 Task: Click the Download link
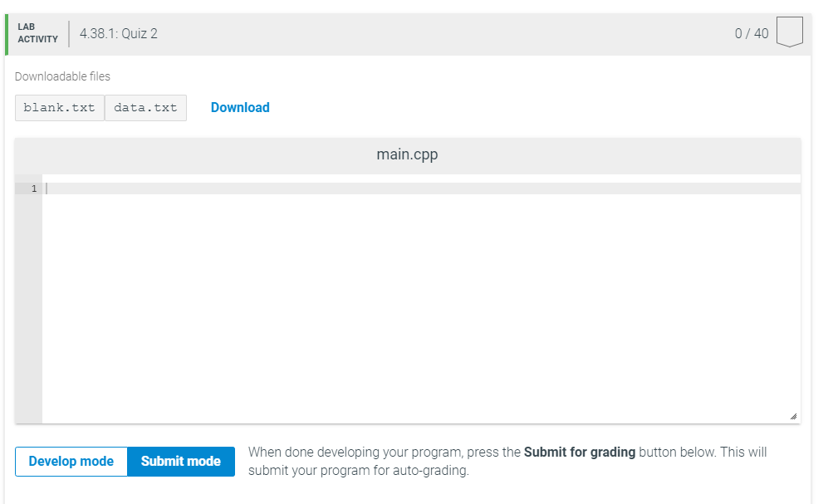pyautogui.click(x=240, y=107)
